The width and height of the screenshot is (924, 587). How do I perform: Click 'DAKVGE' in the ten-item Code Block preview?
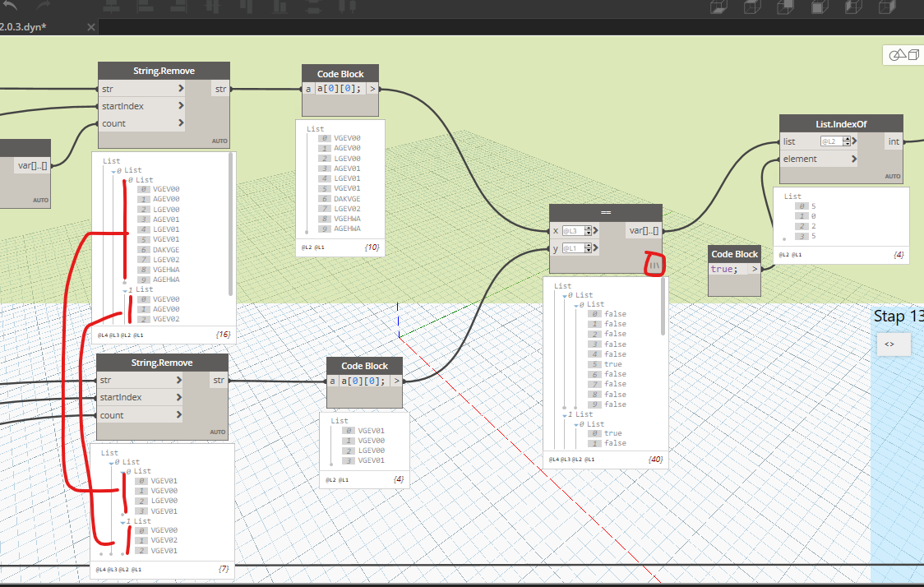pyautogui.click(x=347, y=199)
